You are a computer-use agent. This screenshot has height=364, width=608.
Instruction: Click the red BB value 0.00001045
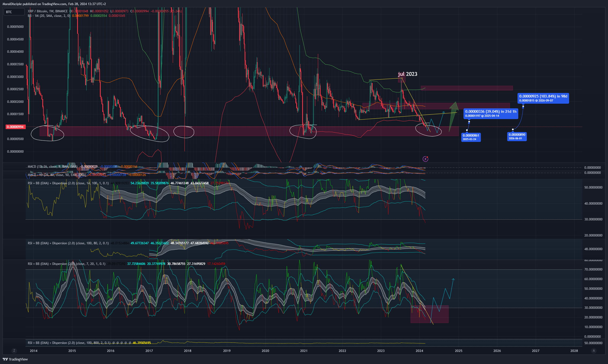tap(117, 16)
